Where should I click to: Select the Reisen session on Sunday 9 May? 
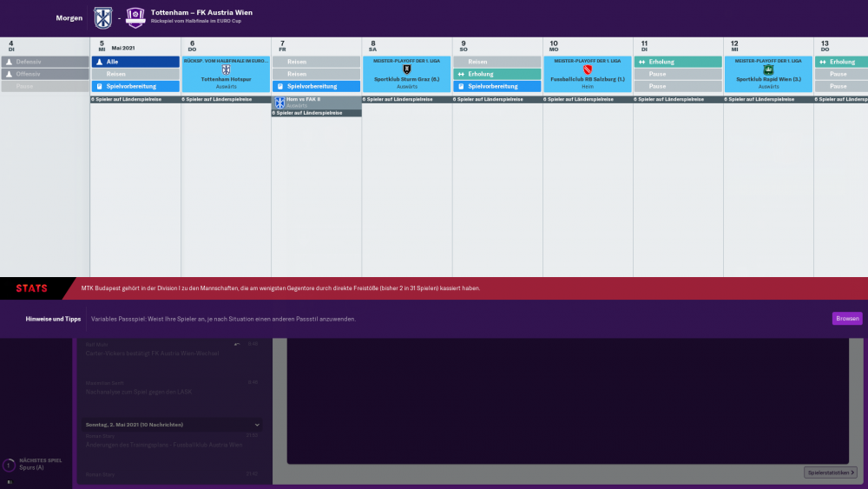point(497,62)
